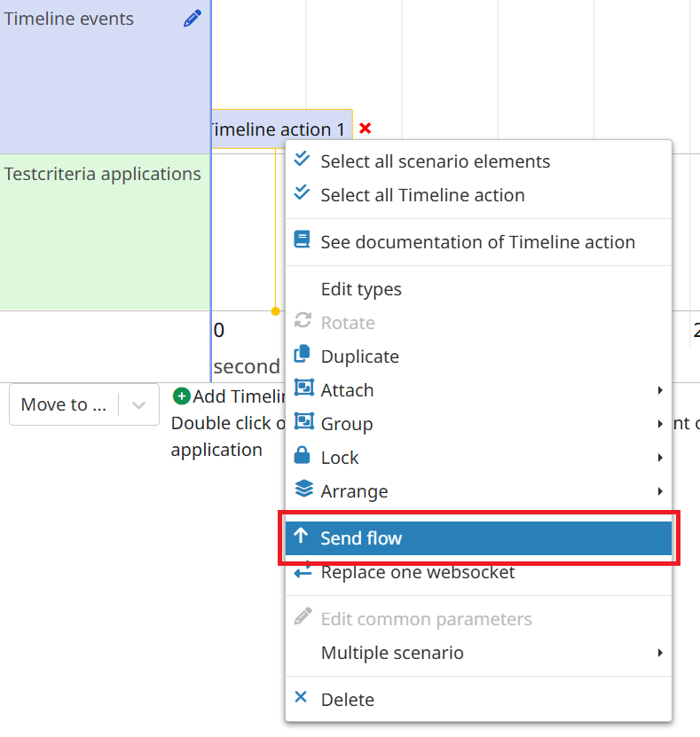Screen dimensions: 700x737
Task: Select Send flow menu entry
Action: pyautogui.click(x=478, y=538)
